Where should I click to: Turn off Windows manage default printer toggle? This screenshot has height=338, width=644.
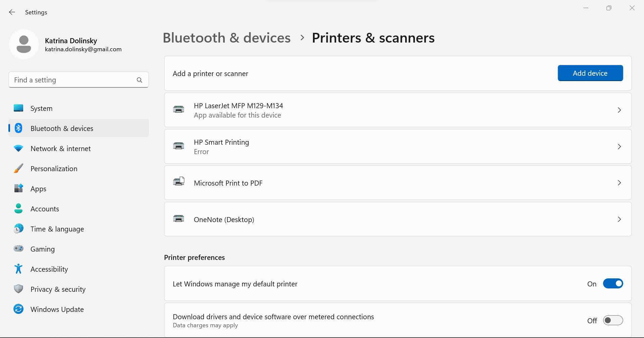tap(613, 284)
